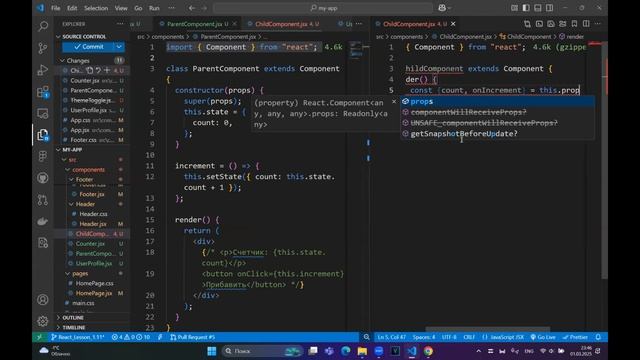Viewport: 640px width, 360px height.
Task: Open the remote window indicator in status bar
Action: tap(40, 337)
